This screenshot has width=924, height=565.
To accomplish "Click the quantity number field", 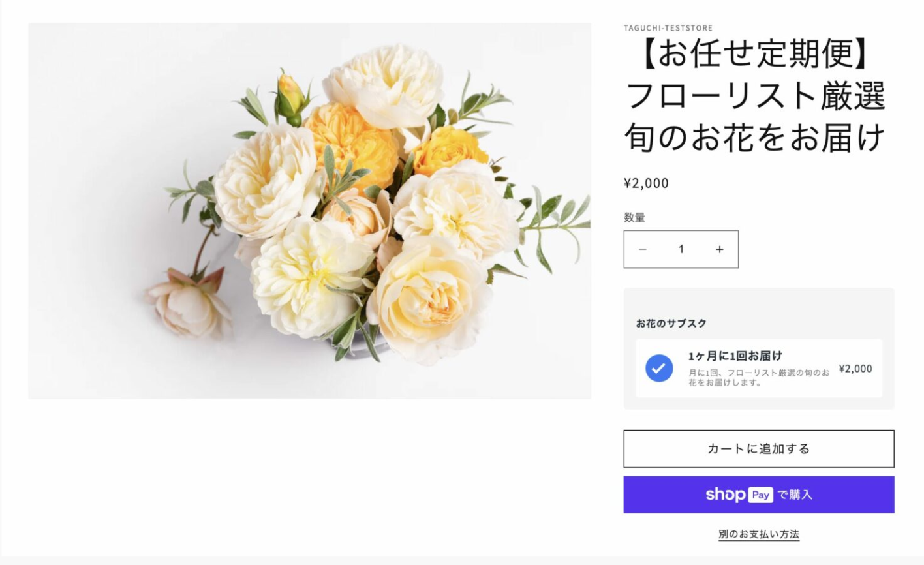I will tap(681, 249).
